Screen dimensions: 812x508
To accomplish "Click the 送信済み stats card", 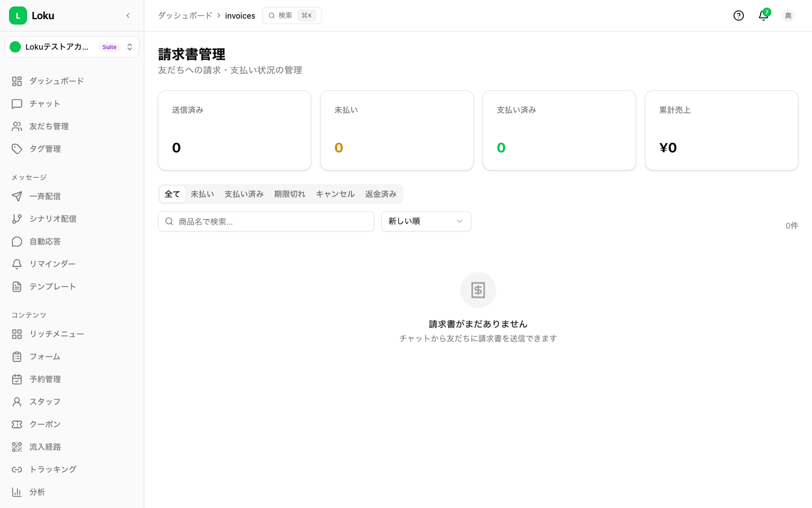I will [235, 130].
